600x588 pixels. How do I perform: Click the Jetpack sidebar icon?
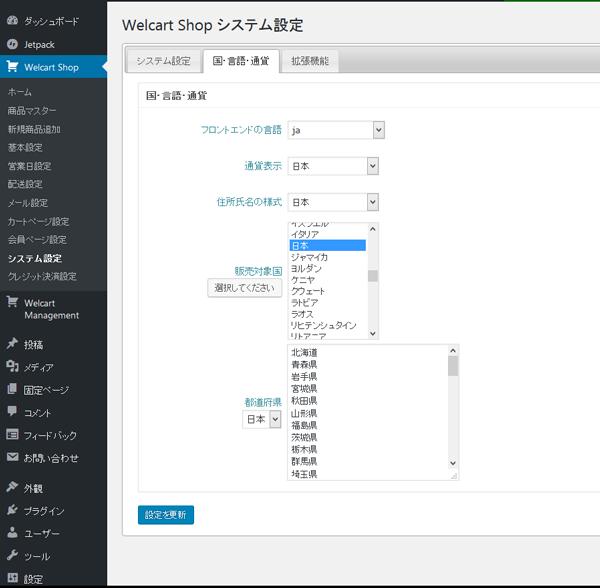(x=12, y=44)
